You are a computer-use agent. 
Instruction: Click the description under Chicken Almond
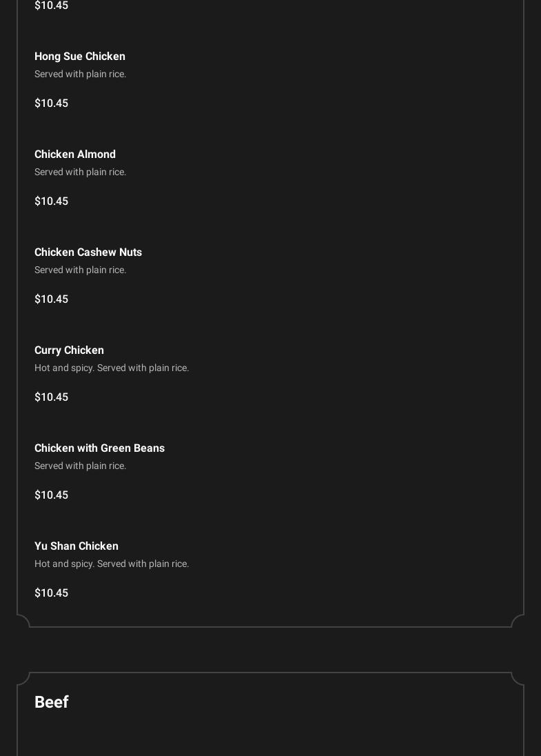pyautogui.click(x=80, y=172)
